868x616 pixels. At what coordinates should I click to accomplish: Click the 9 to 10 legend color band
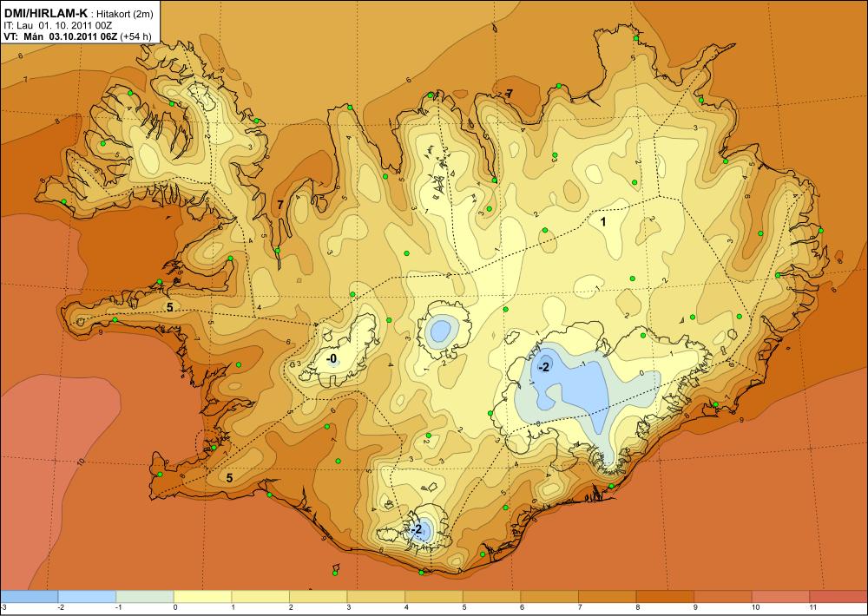[x=724, y=597]
